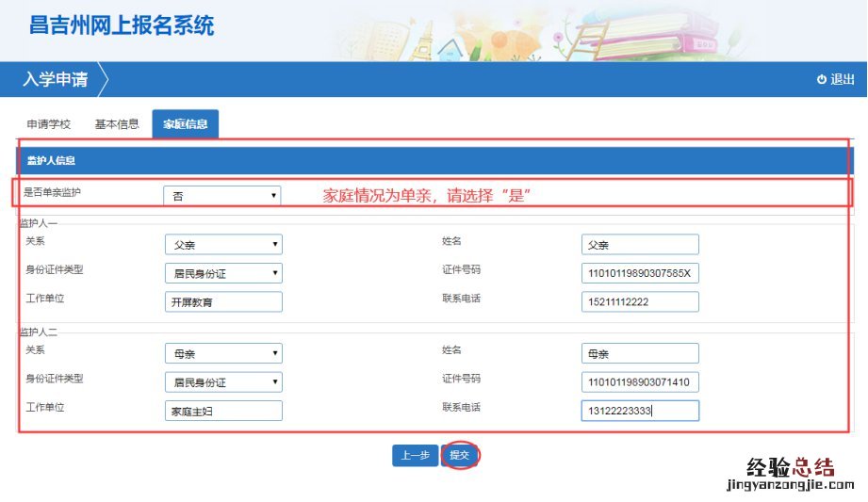This screenshot has width=868, height=502.
Task: Click phone field containing 15211112222
Action: 640,301
